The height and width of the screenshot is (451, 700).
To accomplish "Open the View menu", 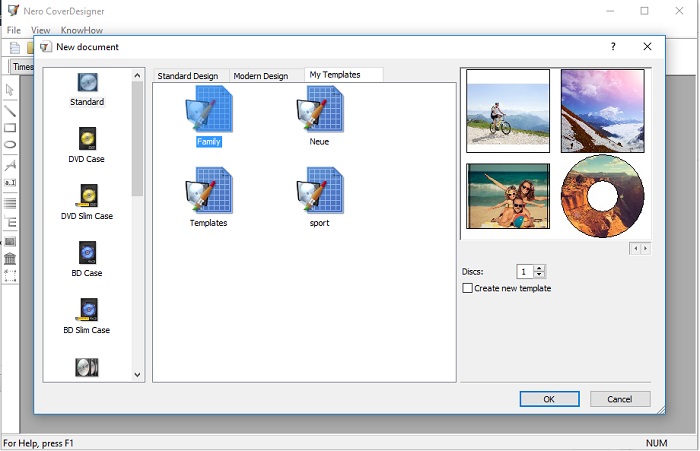I will pyautogui.click(x=40, y=30).
